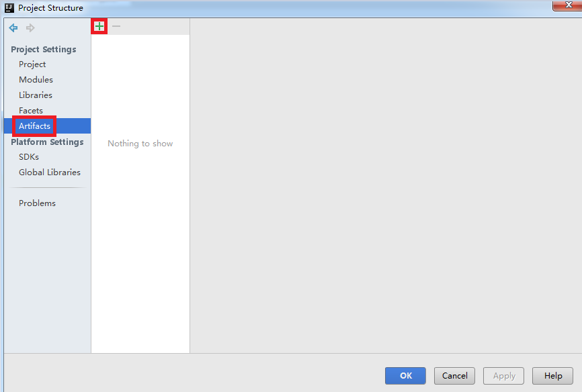Click the minus Remove artifact icon

pos(116,26)
